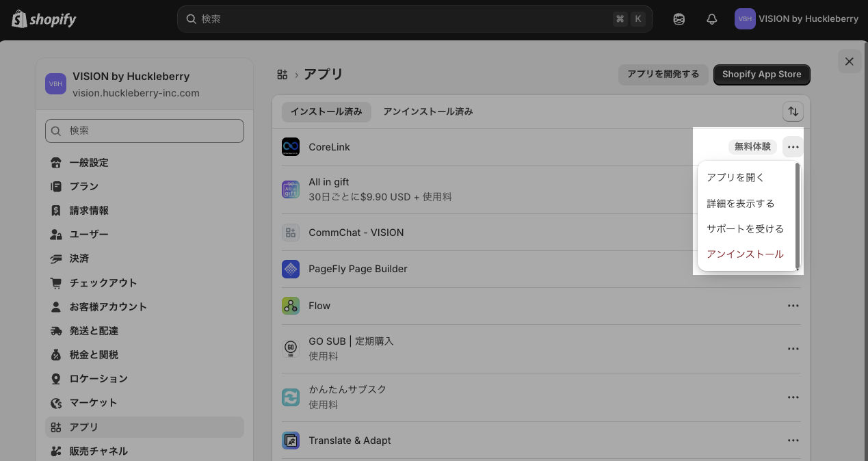The image size is (868, 461).
Task: Open アプリ in the sidebar
Action: pos(144,427)
